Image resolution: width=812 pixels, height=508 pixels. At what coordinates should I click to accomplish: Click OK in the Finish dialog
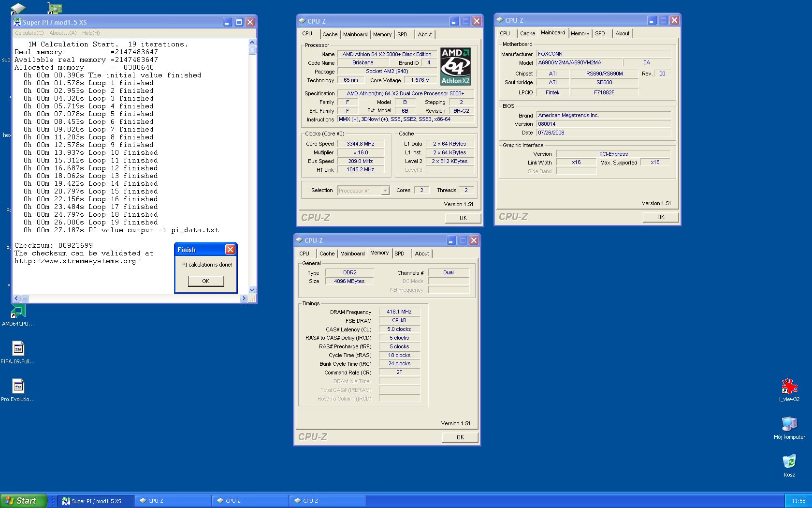(206, 281)
